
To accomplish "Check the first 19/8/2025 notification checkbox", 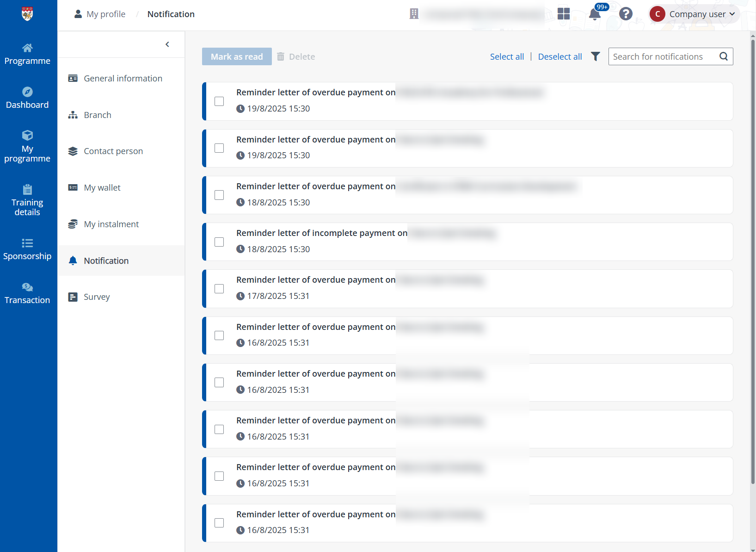I will [219, 101].
